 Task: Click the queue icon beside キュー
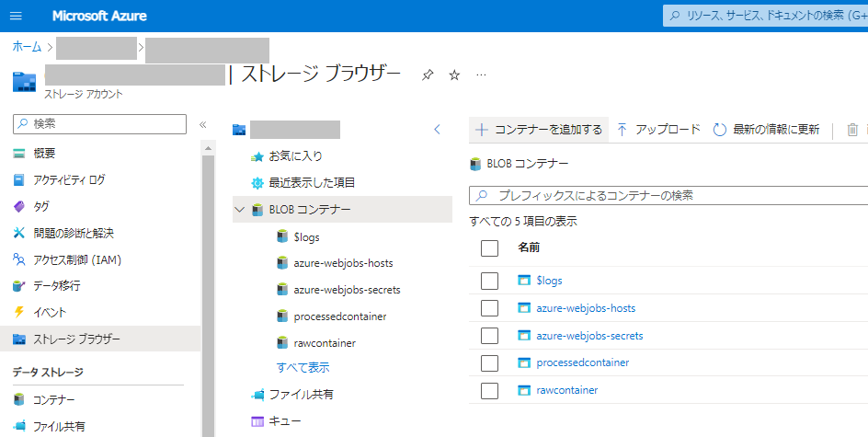(257, 421)
